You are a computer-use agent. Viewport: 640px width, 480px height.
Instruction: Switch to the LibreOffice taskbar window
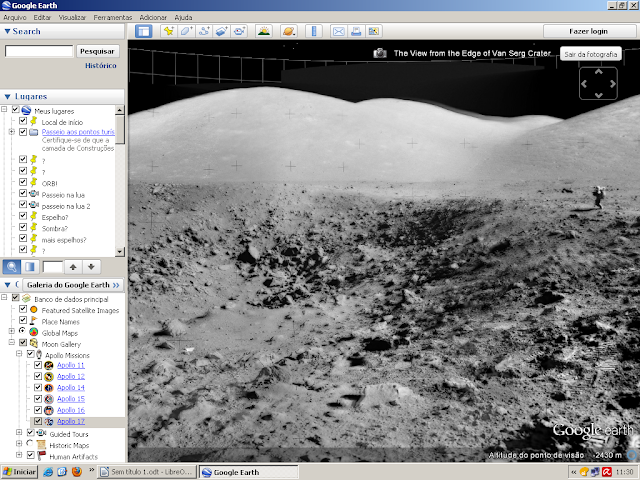click(148, 472)
